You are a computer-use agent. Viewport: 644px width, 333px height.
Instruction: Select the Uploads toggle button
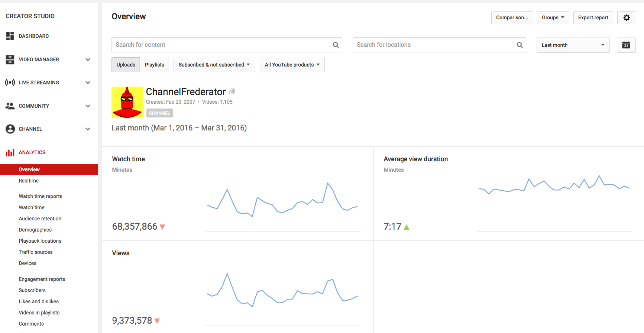[126, 65]
